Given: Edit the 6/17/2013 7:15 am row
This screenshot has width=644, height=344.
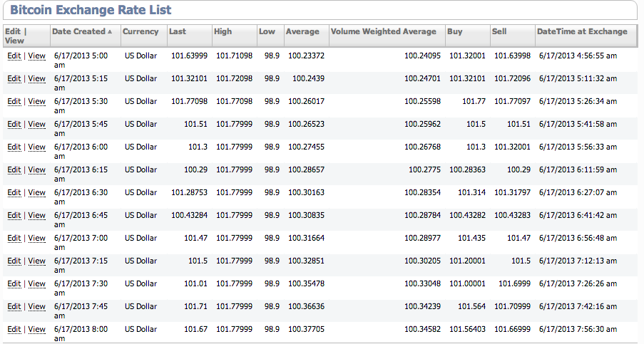Looking at the screenshot, I should coord(14,261).
